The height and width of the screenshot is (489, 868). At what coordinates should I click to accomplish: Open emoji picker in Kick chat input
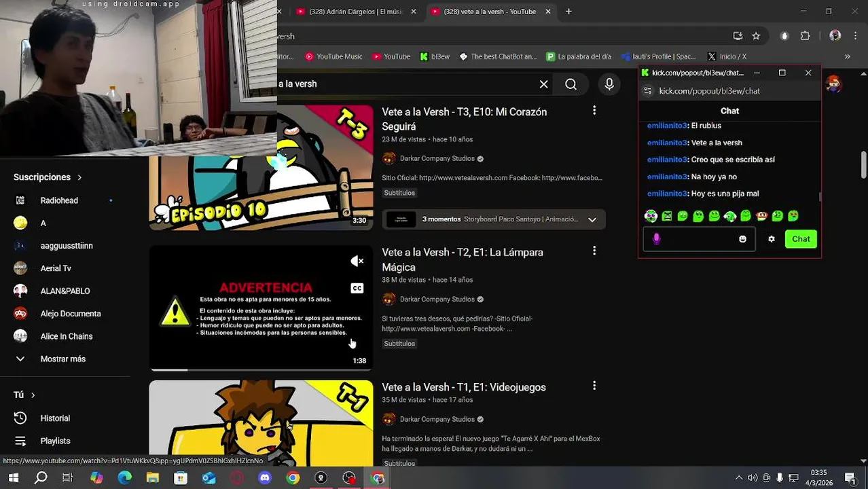[742, 239]
